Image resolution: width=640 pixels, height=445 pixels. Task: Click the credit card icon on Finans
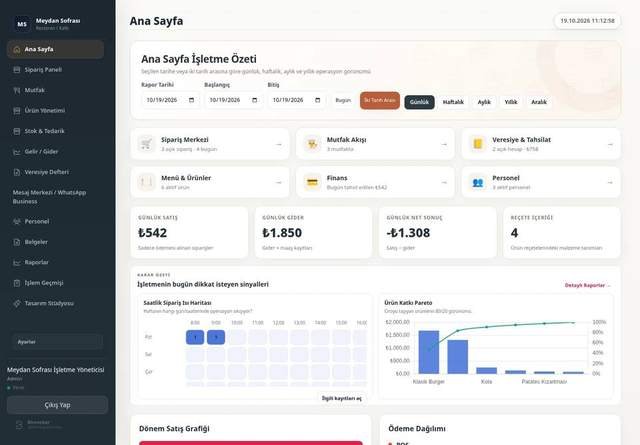point(312,182)
